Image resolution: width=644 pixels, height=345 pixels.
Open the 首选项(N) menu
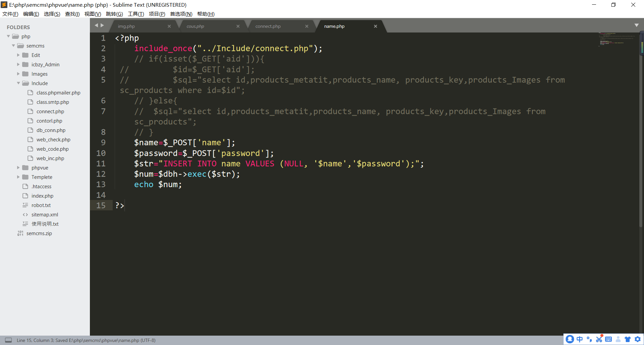tap(181, 14)
